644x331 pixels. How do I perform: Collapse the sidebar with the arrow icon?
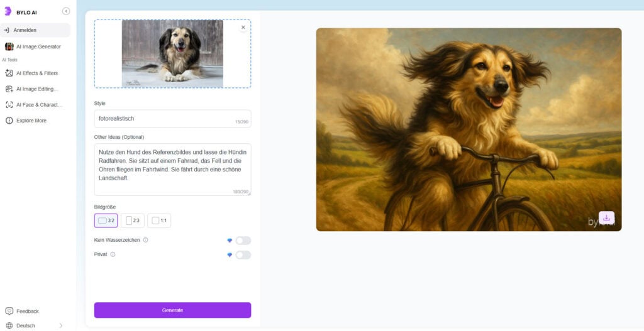click(x=66, y=11)
